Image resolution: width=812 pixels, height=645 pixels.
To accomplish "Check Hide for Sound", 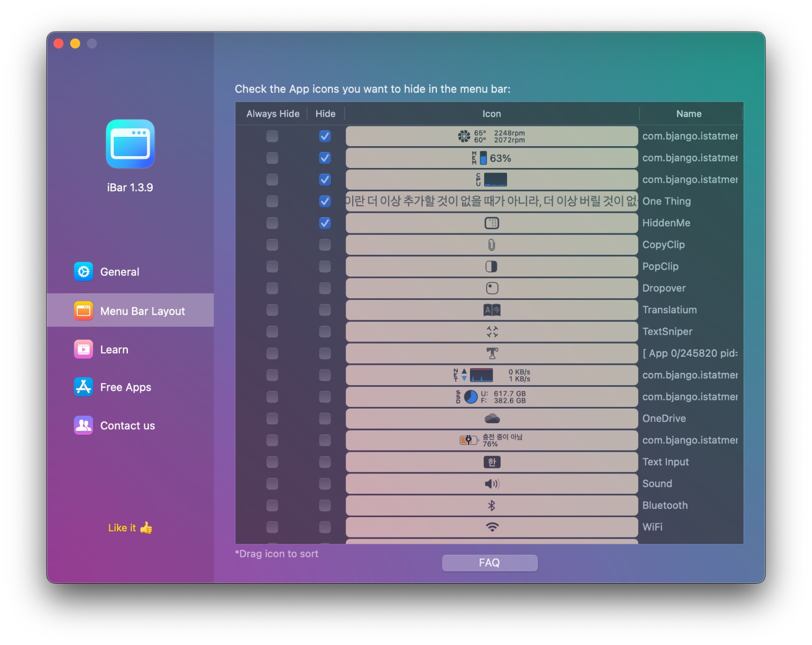I will 325,484.
